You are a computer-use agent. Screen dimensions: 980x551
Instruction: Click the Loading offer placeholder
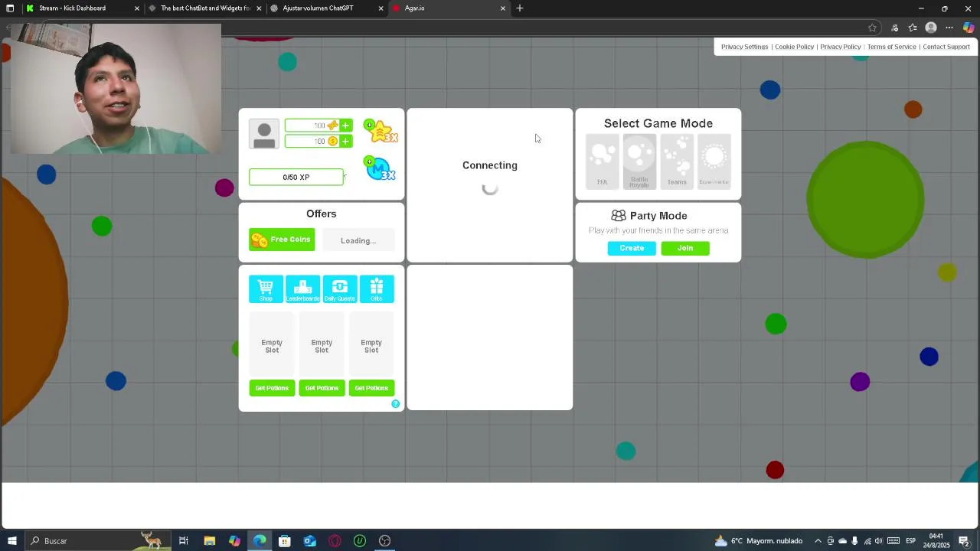(358, 240)
